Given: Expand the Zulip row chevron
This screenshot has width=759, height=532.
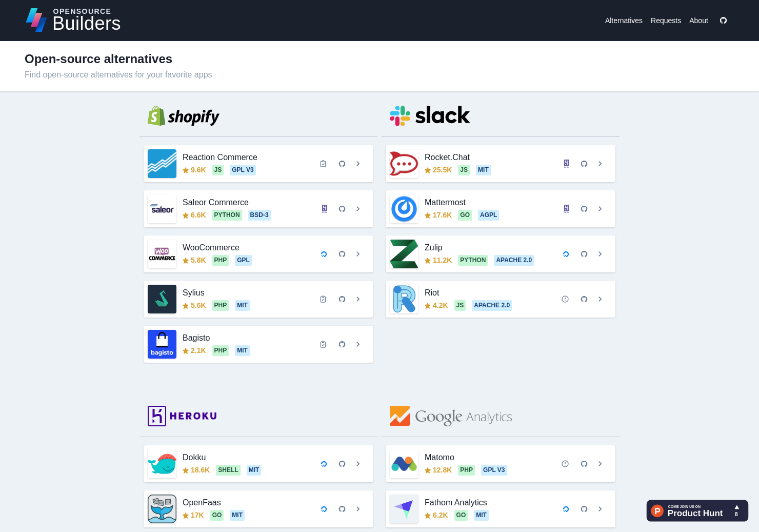Looking at the screenshot, I should pyautogui.click(x=600, y=254).
